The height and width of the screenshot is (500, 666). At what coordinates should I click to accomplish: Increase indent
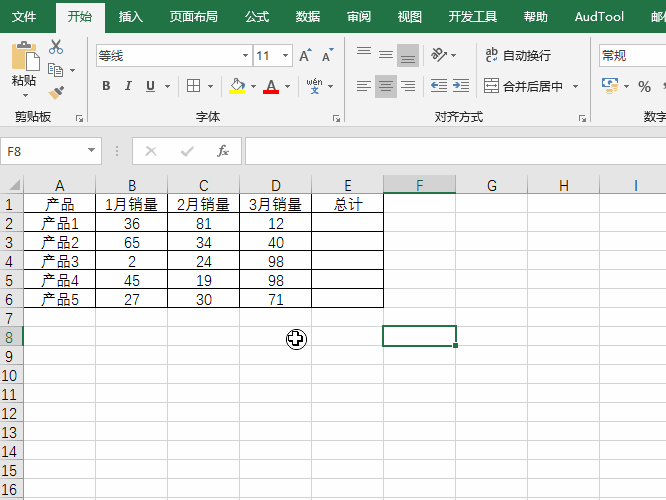(x=461, y=86)
